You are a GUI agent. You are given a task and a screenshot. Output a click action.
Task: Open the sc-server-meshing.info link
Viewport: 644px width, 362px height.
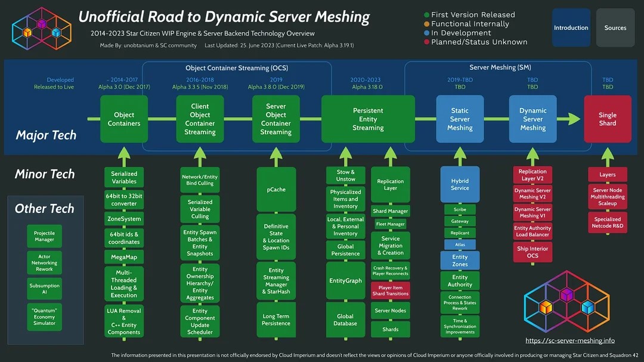pyautogui.click(x=570, y=340)
